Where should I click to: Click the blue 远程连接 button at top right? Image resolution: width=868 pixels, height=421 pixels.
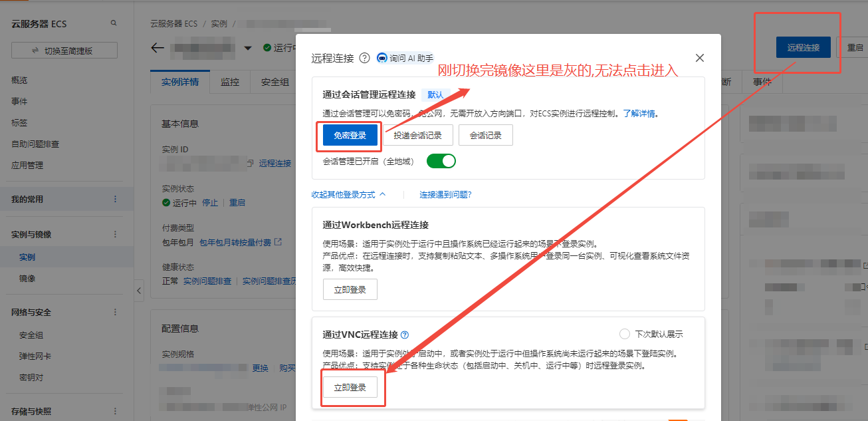804,47
